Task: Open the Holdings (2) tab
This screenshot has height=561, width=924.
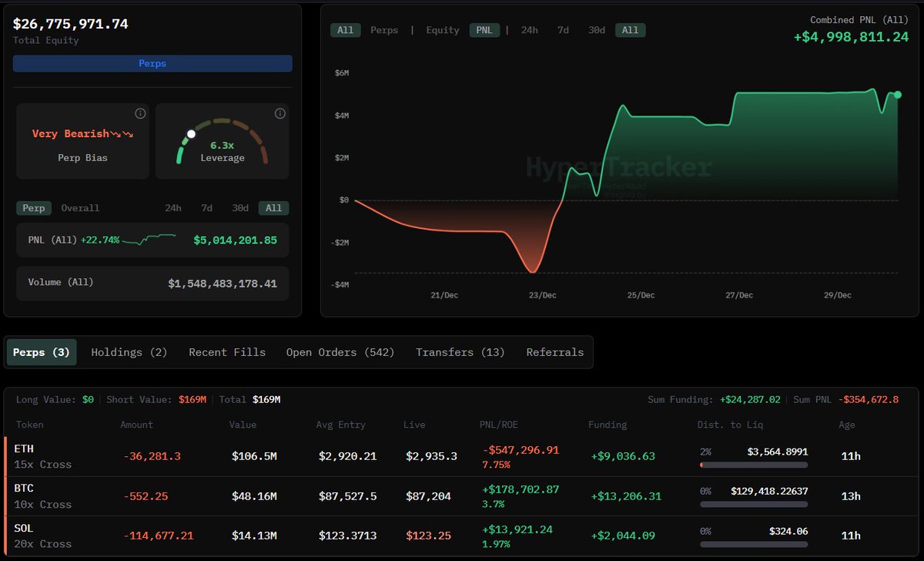Action: [x=129, y=352]
